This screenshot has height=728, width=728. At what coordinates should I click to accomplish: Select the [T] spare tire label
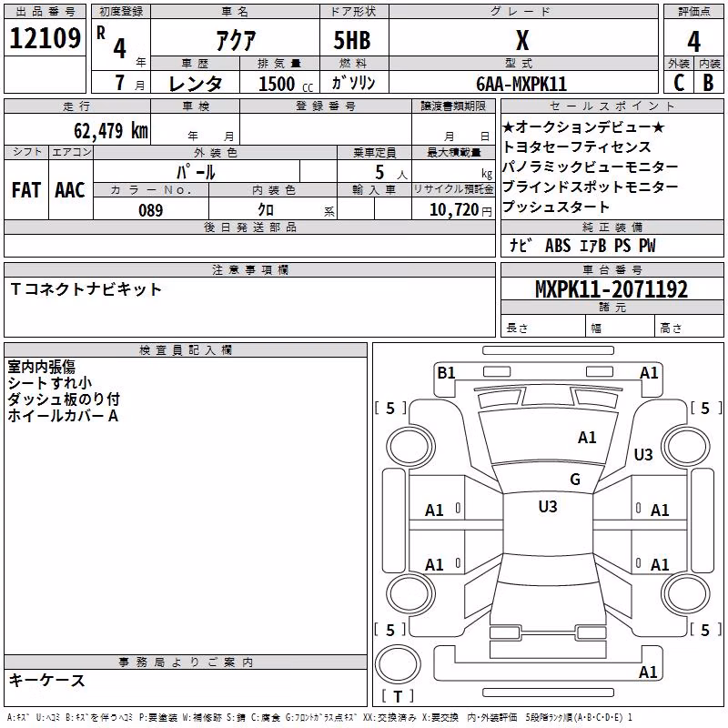pos(398,696)
